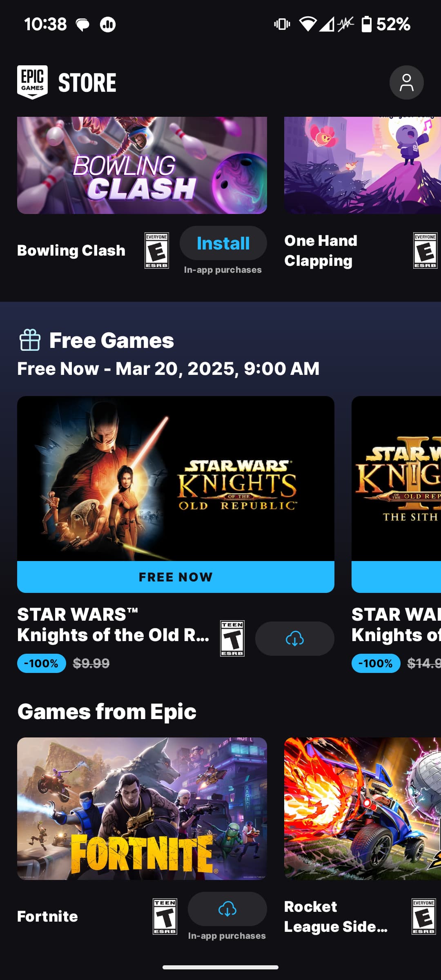Open Knights of the Old Republic cover art
The width and height of the screenshot is (441, 980).
tap(176, 479)
